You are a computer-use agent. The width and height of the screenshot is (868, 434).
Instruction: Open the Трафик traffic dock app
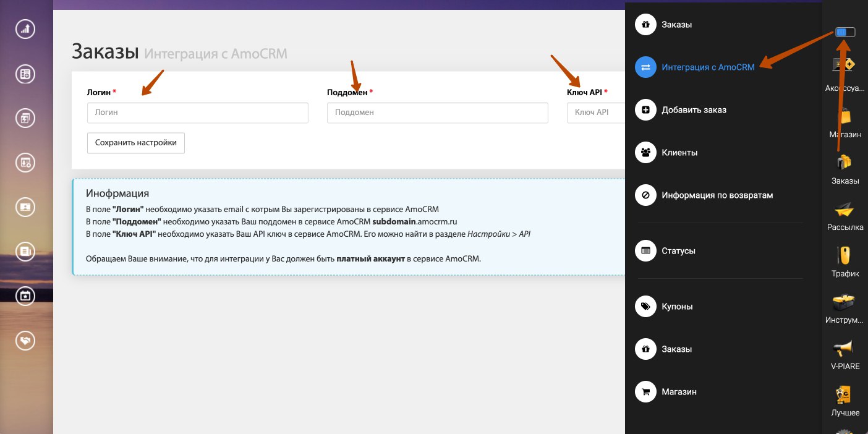pyautogui.click(x=845, y=262)
